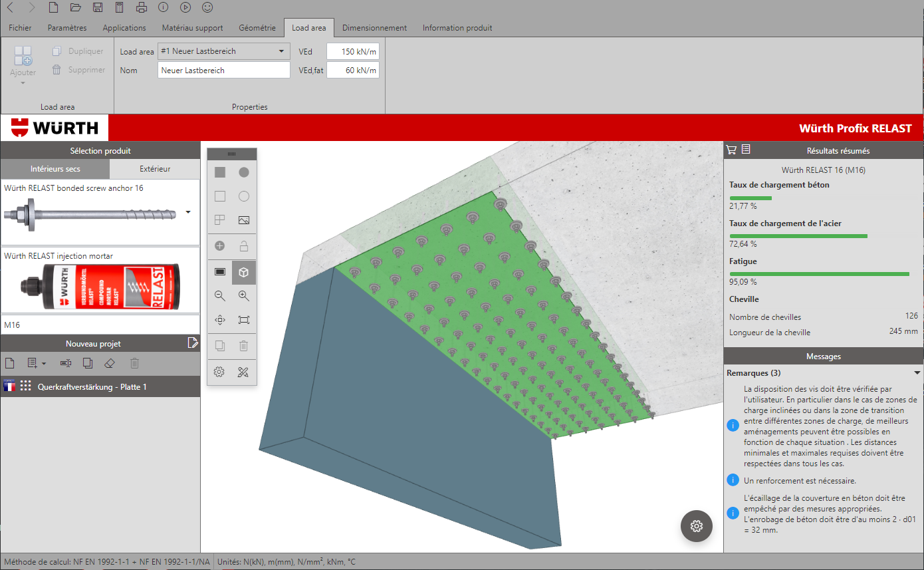Select the outlined circle shape tool
The height and width of the screenshot is (570, 924).
(244, 196)
